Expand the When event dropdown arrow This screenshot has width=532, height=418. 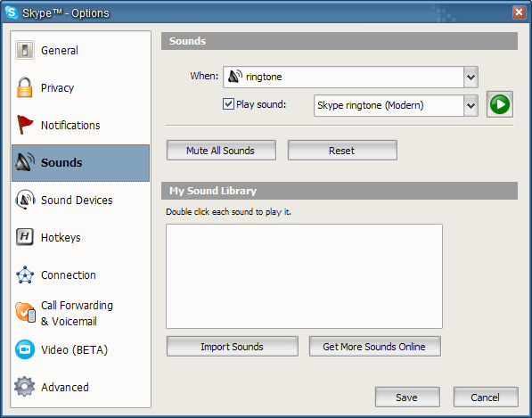pos(471,77)
